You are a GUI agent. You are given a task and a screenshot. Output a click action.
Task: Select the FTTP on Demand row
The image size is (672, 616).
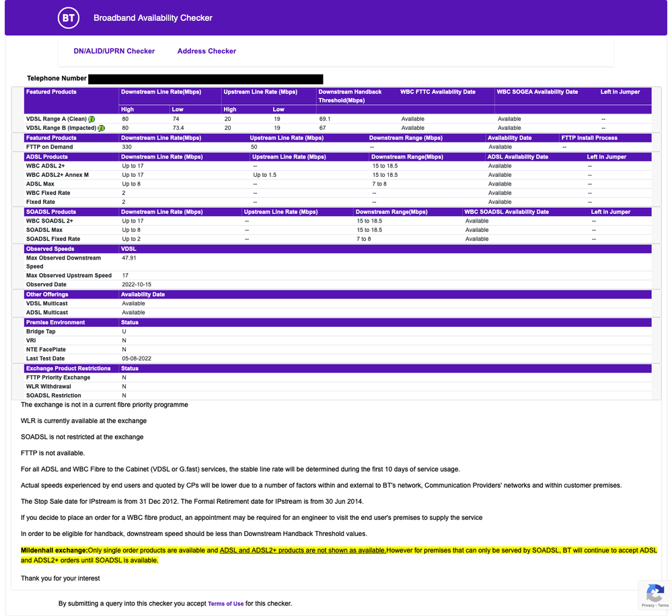pyautogui.click(x=50, y=147)
